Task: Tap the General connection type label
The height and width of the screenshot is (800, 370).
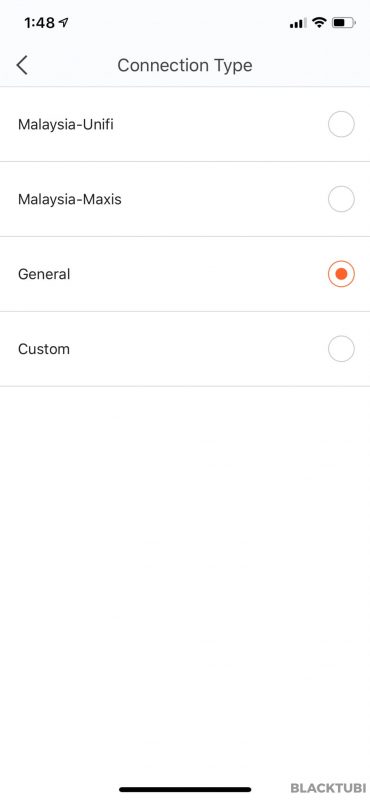Action: (44, 274)
